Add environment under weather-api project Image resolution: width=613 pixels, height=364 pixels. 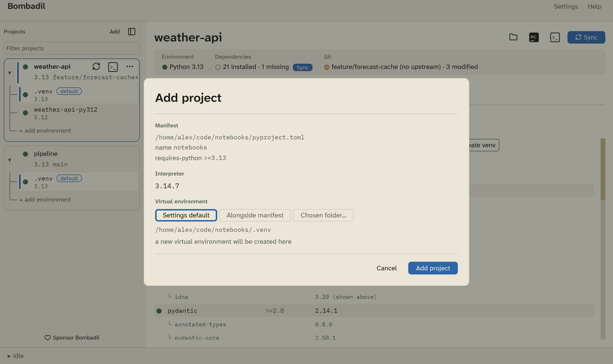click(45, 131)
